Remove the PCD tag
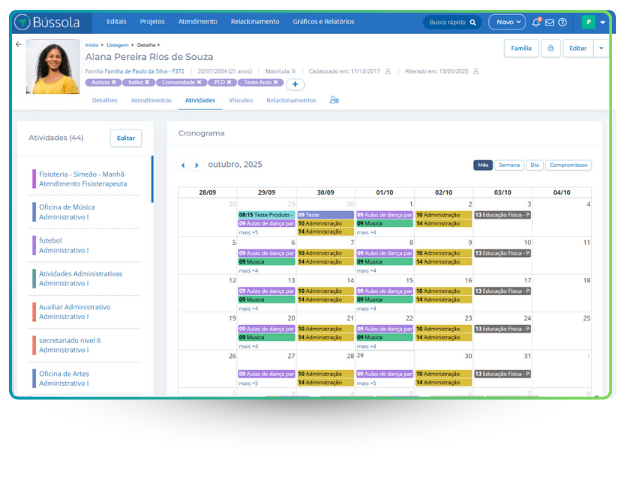The height and width of the screenshot is (480, 620). tap(229, 82)
